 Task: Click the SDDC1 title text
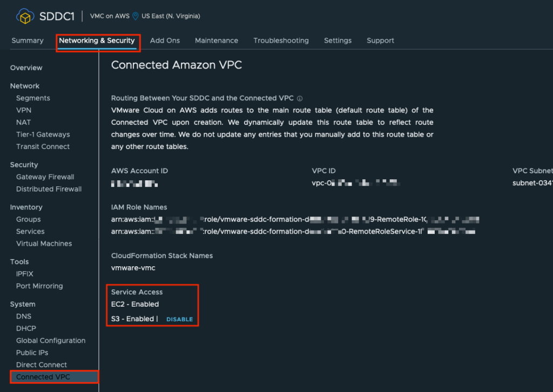point(57,16)
